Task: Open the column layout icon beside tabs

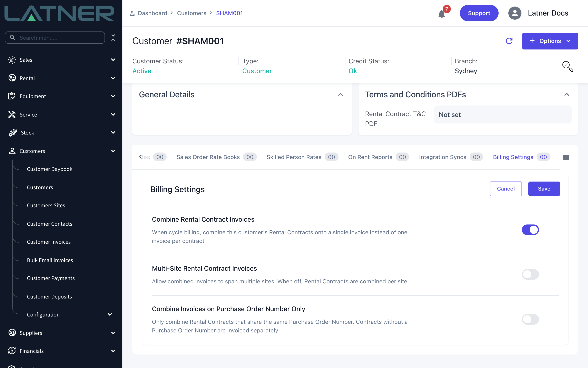Action: point(566,157)
